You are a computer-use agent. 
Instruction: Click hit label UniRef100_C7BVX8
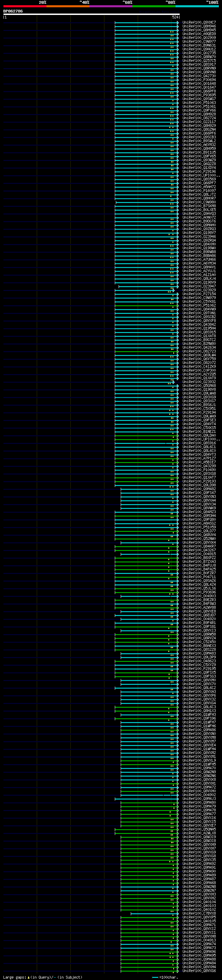[199, 913]
